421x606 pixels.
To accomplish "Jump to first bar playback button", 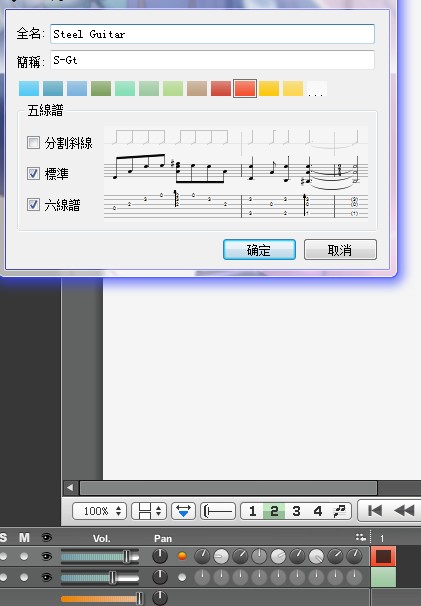I will pyautogui.click(x=375, y=511).
